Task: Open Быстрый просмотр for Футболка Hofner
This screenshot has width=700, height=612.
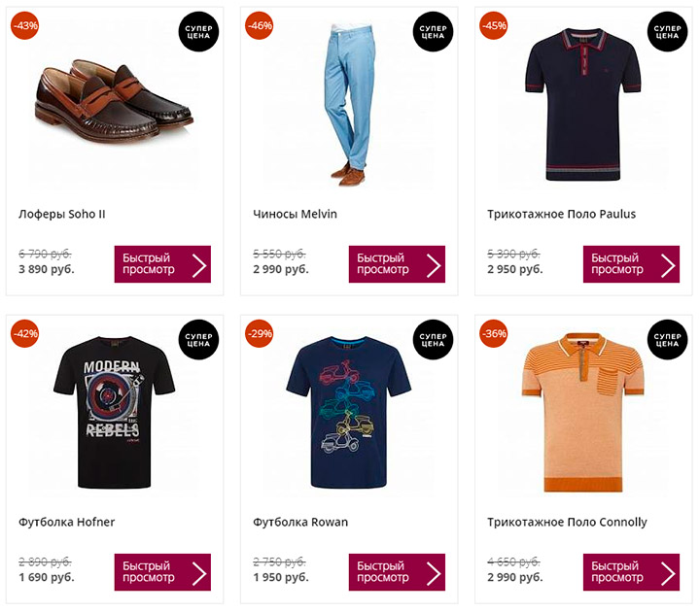Action: pyautogui.click(x=162, y=572)
